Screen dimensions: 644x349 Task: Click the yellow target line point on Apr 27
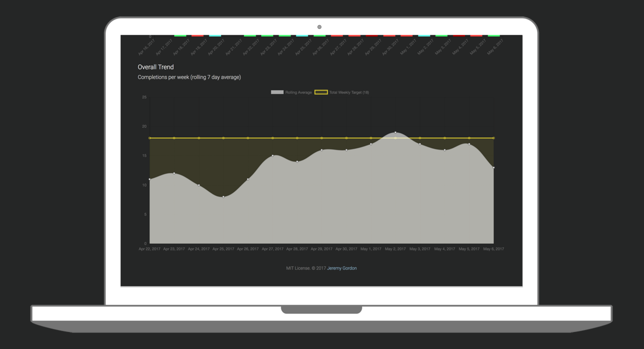[273, 138]
